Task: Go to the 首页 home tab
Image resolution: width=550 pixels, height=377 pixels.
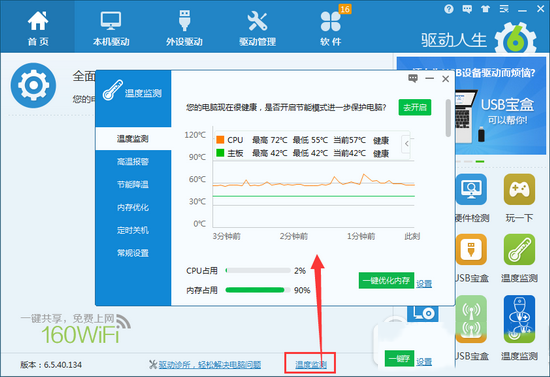Action: pyautogui.click(x=38, y=28)
